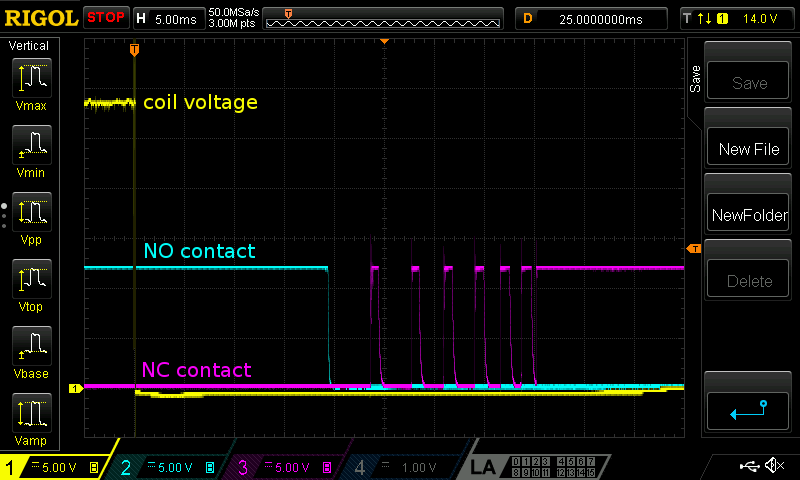Click the menu page indicator dots

click(4, 216)
